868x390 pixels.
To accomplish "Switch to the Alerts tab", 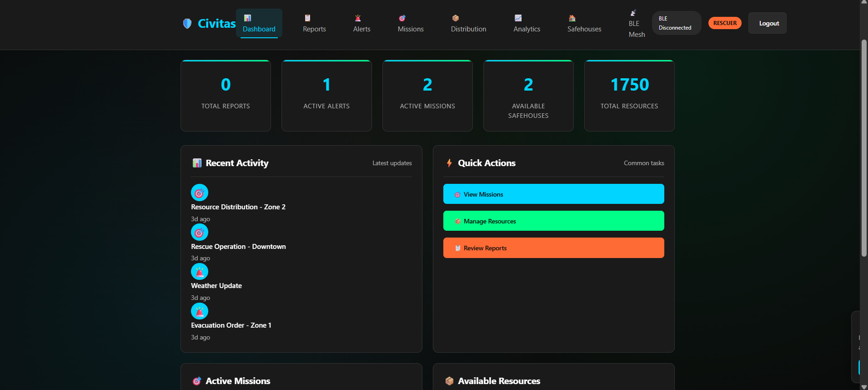I will [362, 23].
